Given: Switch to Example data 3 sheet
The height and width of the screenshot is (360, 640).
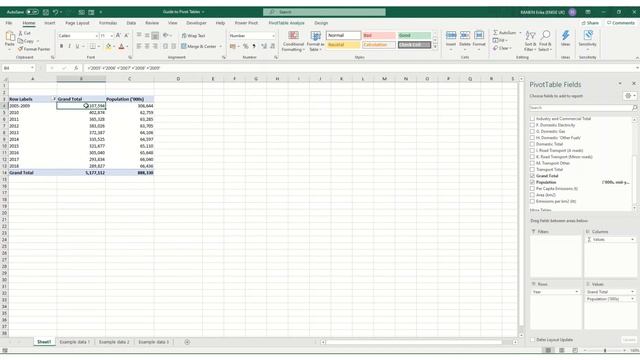Looking at the screenshot, I should coord(153,342).
